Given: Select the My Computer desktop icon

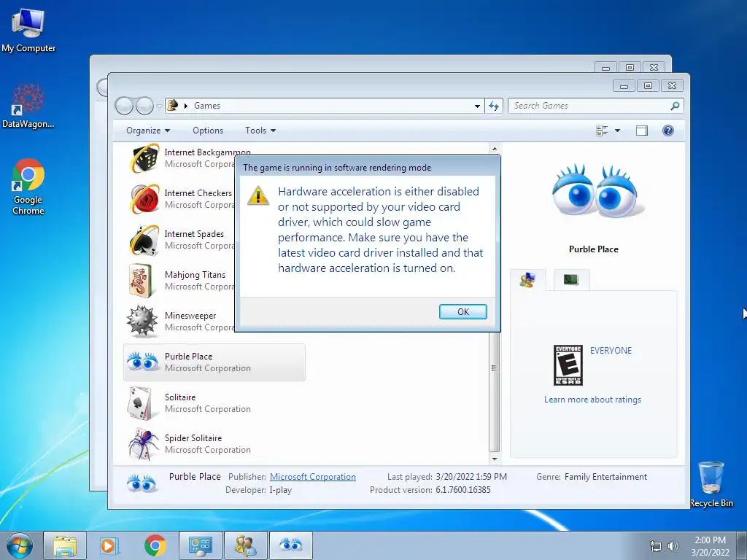Looking at the screenshot, I should click(x=28, y=31).
